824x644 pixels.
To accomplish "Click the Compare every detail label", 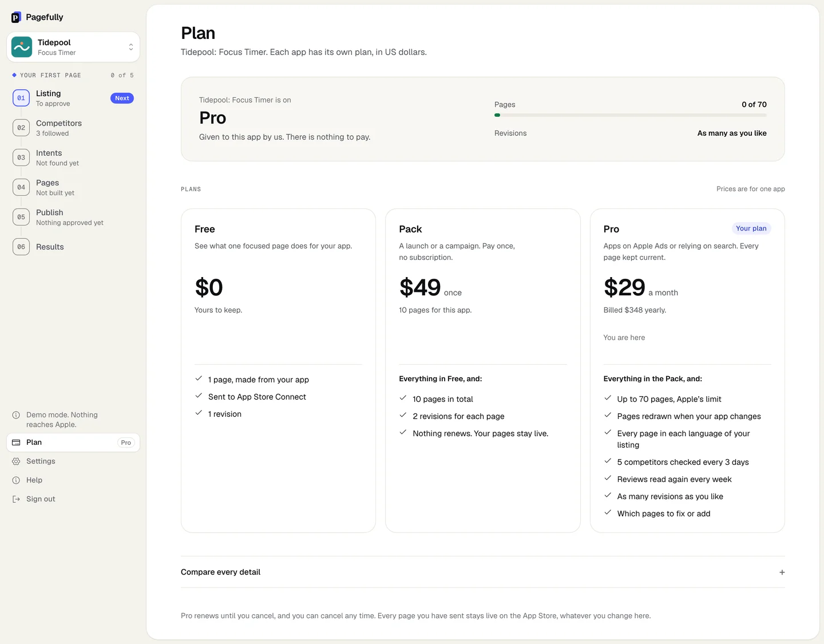I will (x=220, y=572).
